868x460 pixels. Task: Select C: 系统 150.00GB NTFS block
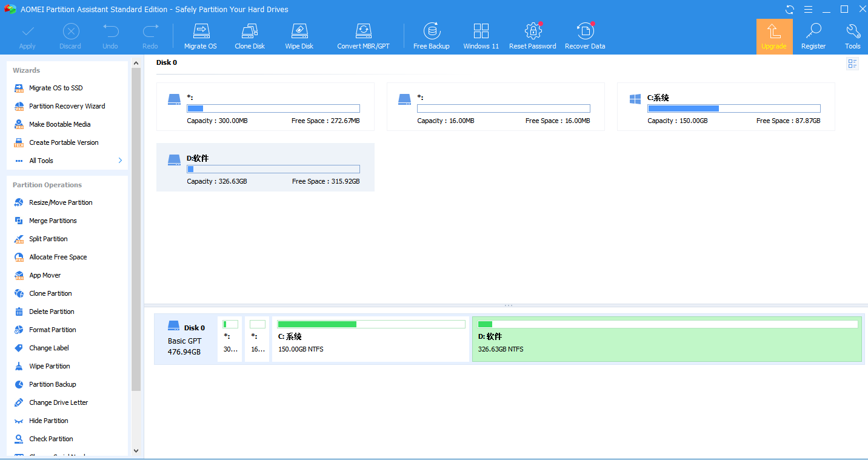[371, 339]
